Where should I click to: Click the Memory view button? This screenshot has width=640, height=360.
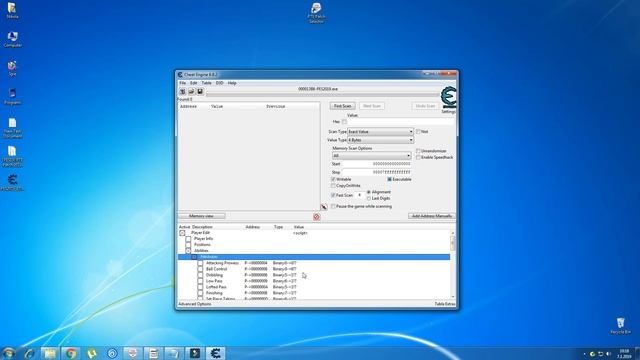[202, 216]
